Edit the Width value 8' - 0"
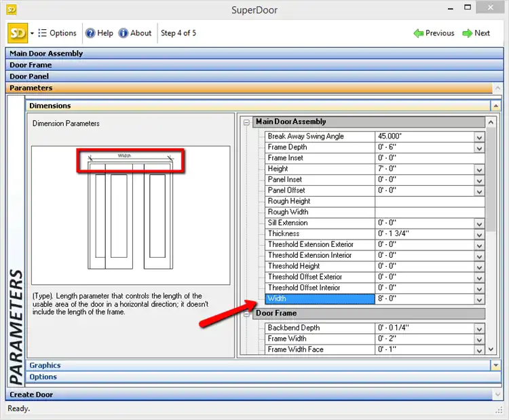 tap(424, 299)
